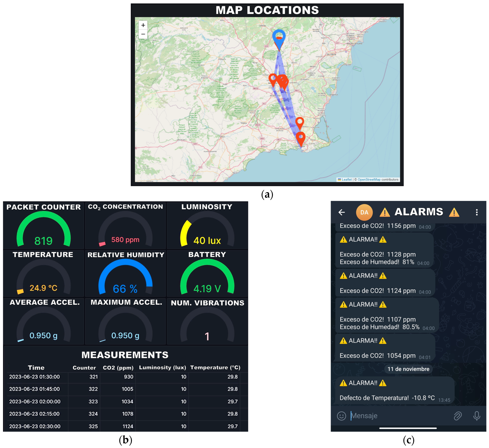Tap the back arrow in Alarms chat
489x448 pixels.
pos(342,212)
